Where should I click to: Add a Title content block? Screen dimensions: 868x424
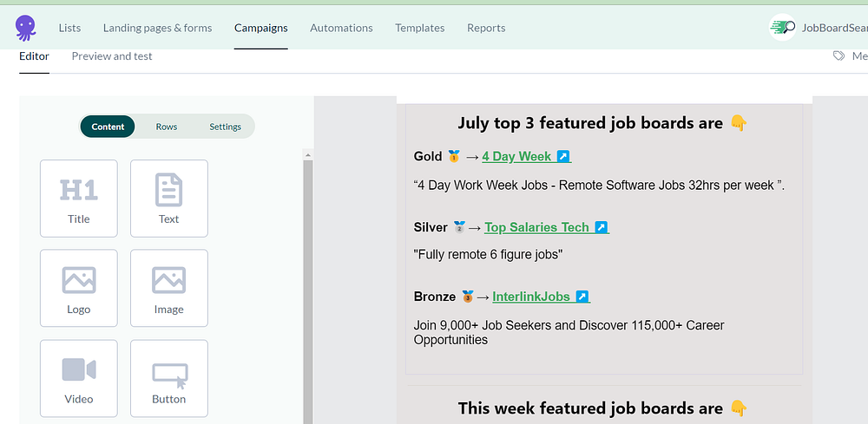tap(78, 198)
